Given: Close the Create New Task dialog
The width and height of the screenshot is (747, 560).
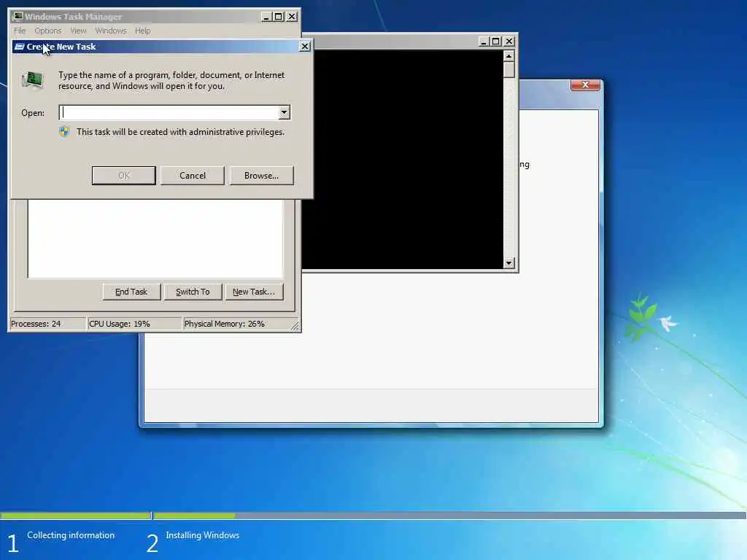Looking at the screenshot, I should click(304, 46).
